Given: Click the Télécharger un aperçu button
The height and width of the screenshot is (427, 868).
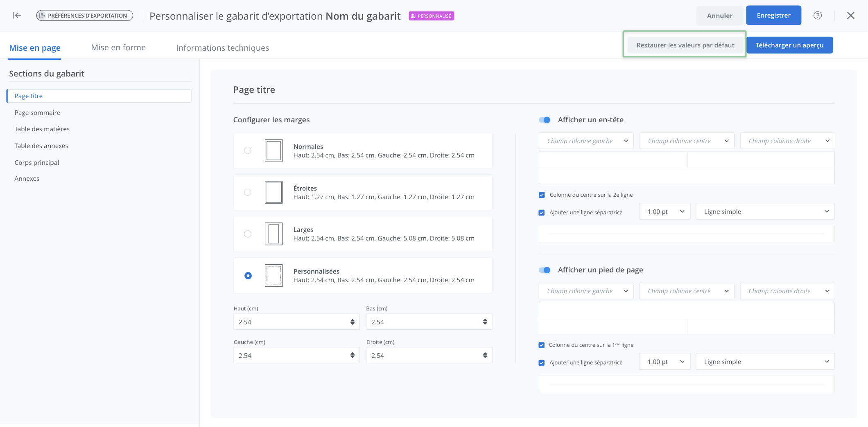Looking at the screenshot, I should [x=789, y=45].
